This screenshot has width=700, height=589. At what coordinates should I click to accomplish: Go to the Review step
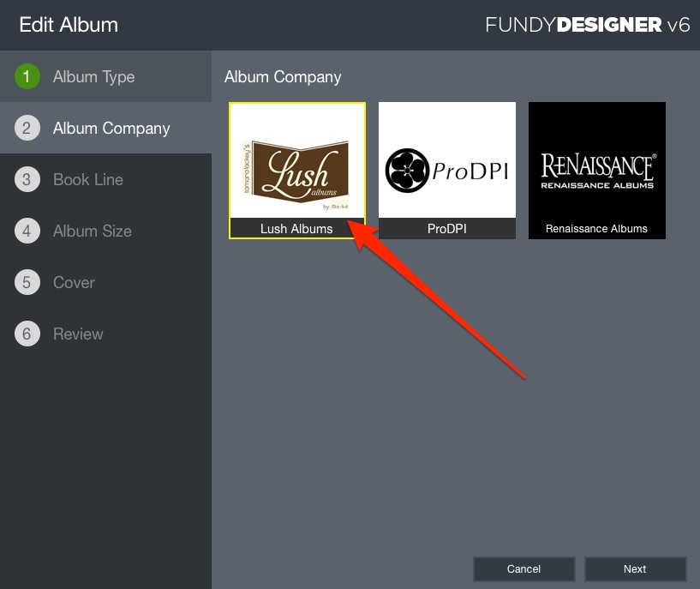pyautogui.click(x=105, y=334)
